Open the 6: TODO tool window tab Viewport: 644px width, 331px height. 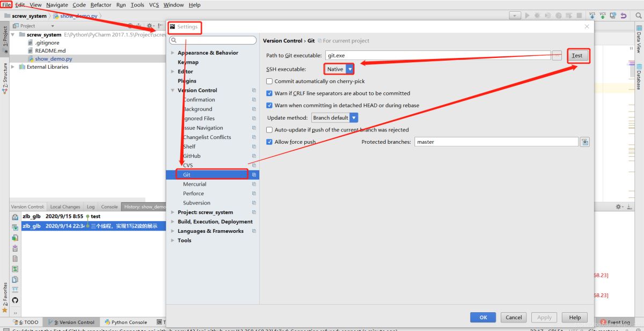(26, 322)
